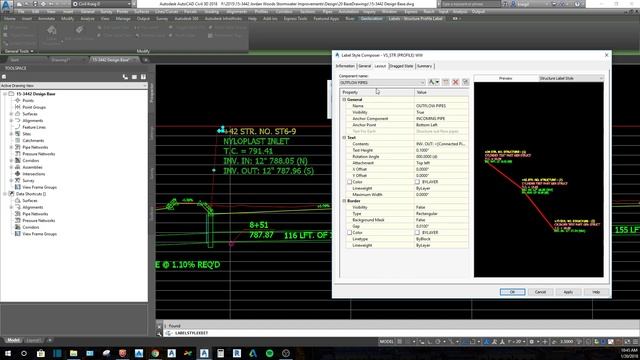640x360 pixels.
Task: Click the label preview image in dialog
Action: point(538,180)
